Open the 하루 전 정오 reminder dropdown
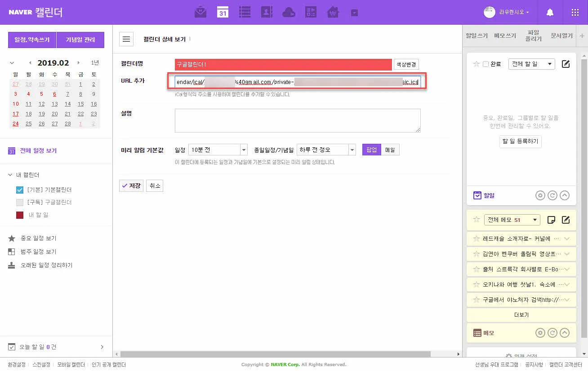The width and height of the screenshot is (588, 371). pos(326,150)
